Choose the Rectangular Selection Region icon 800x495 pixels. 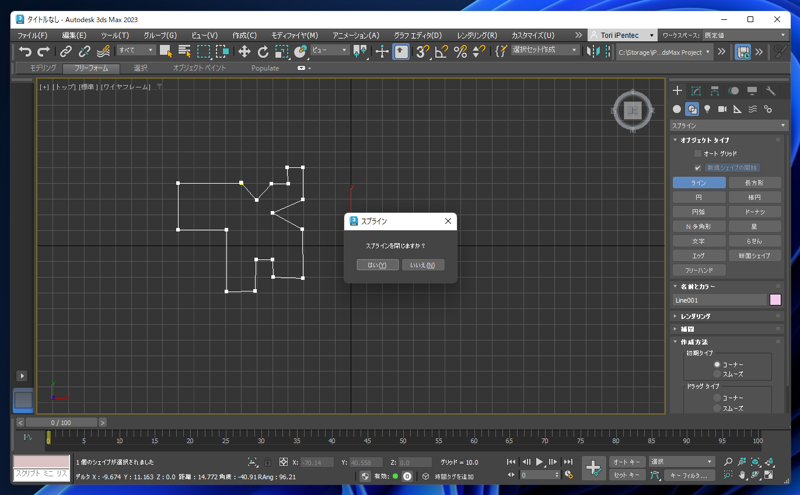coord(204,52)
